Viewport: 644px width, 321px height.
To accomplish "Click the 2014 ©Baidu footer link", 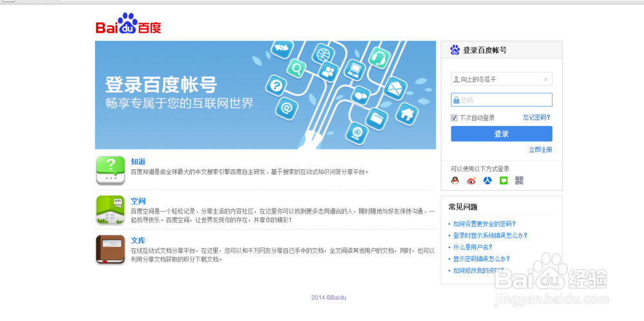I will click(x=328, y=298).
